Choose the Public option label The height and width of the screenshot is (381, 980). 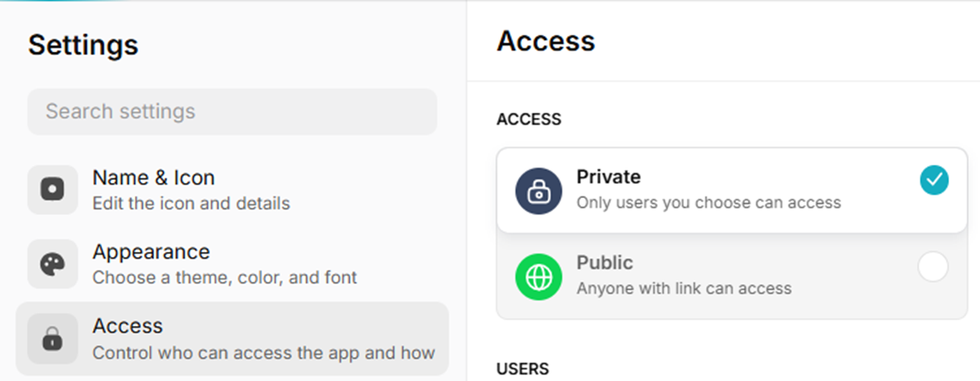pyautogui.click(x=604, y=262)
